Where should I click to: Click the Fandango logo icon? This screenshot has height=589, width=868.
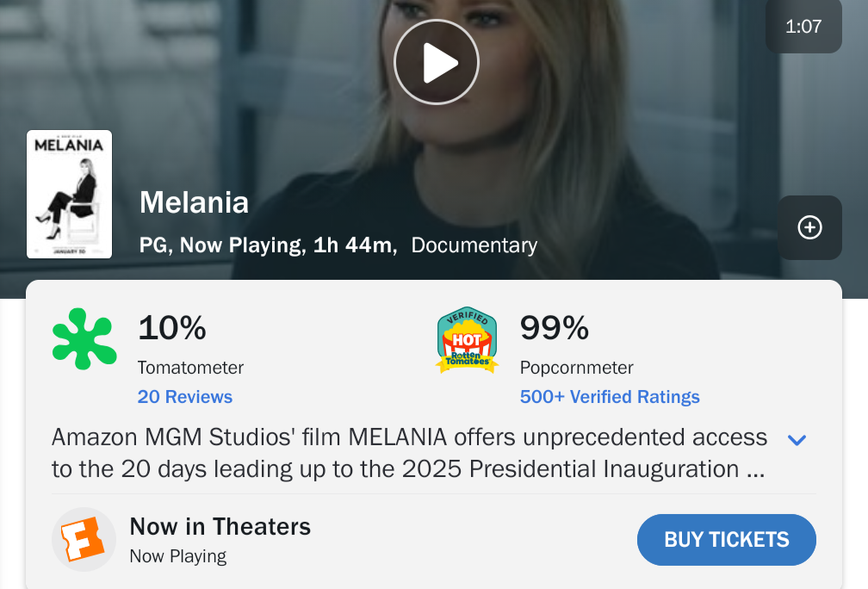[x=84, y=539]
